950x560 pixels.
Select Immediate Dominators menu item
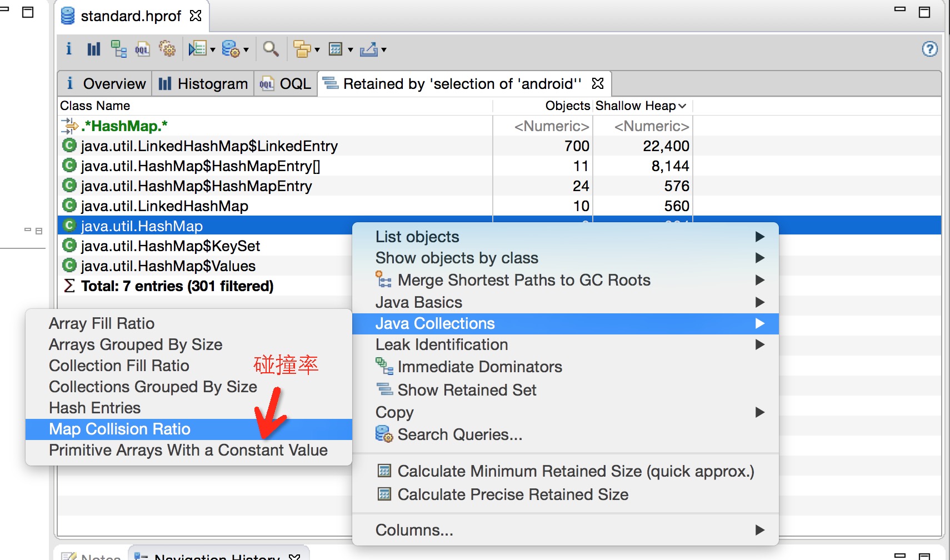479,367
